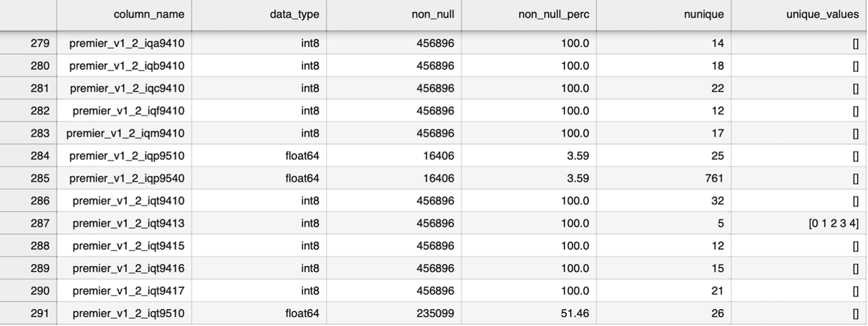Image resolution: width=868 pixels, height=326 pixels.
Task: Sort by the non_null column header
Action: click(432, 14)
